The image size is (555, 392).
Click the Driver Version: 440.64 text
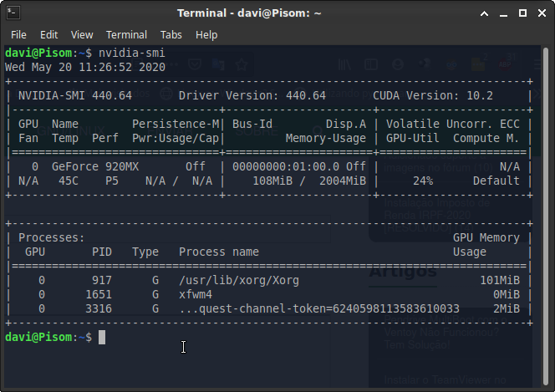252,95
